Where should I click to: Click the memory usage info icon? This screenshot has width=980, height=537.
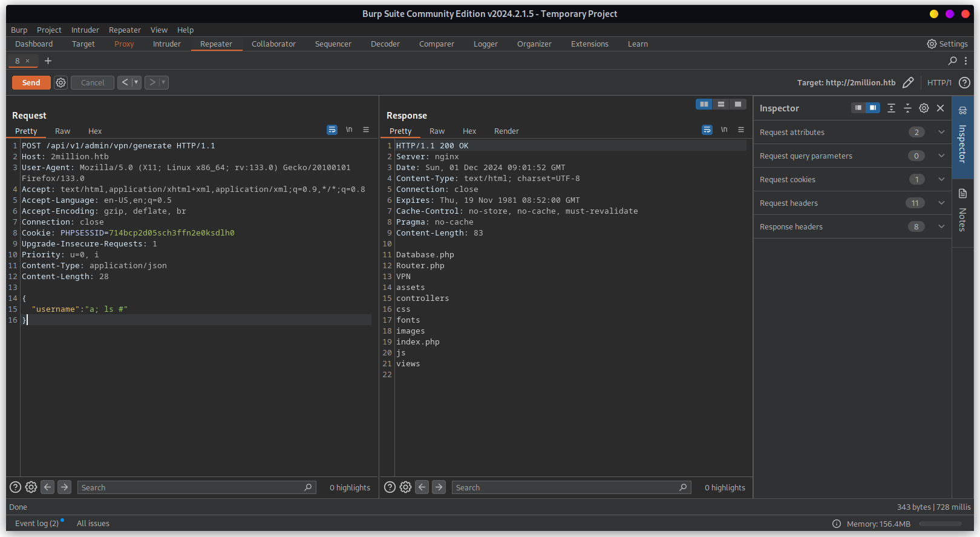837,524
